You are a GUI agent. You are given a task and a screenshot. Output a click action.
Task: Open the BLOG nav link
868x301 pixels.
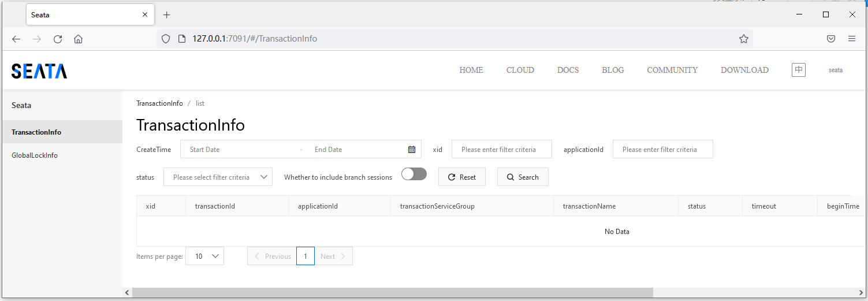click(x=613, y=70)
